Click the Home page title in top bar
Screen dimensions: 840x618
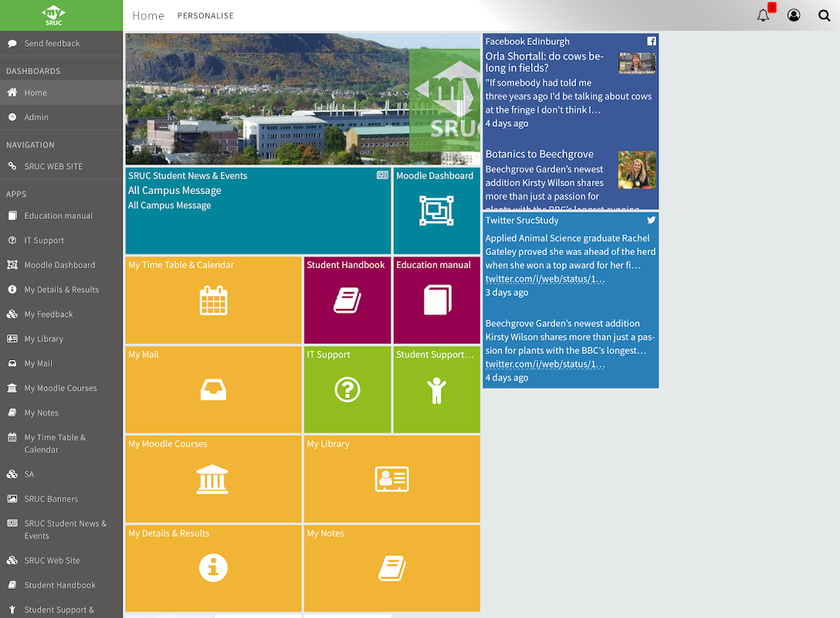click(x=148, y=15)
